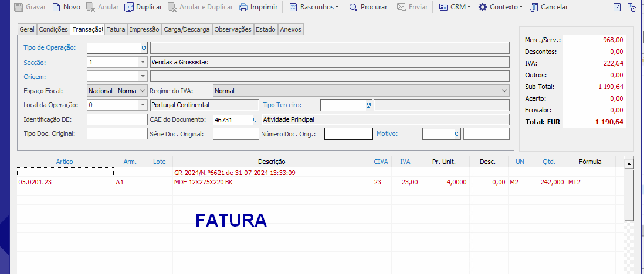644x274 pixels.
Task: Click the Origem field label link
Action: (x=35, y=76)
